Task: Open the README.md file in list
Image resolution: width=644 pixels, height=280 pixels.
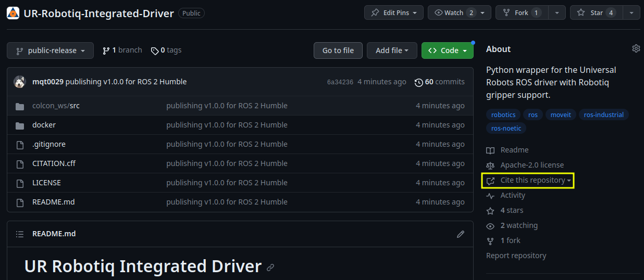Action: pos(54,202)
